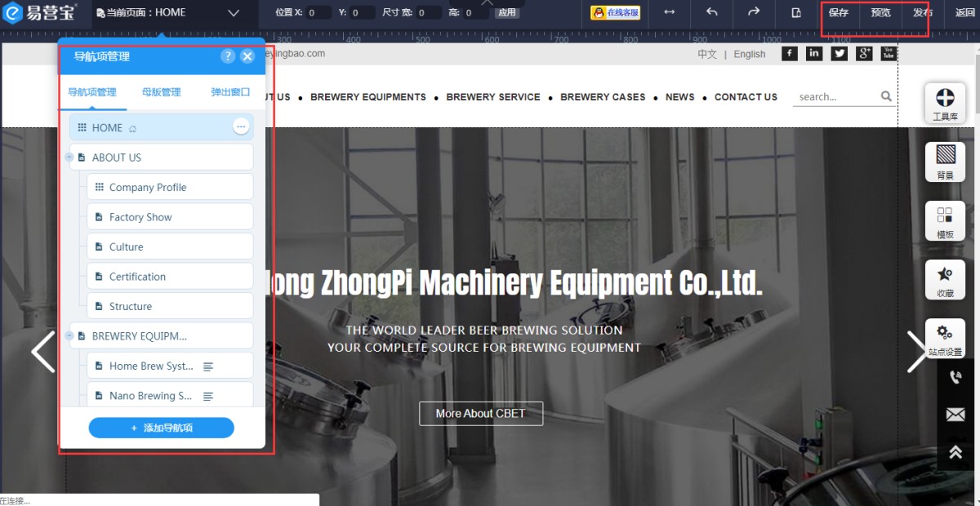
Task: Click the horizontal width arrows icon
Action: pyautogui.click(x=670, y=12)
